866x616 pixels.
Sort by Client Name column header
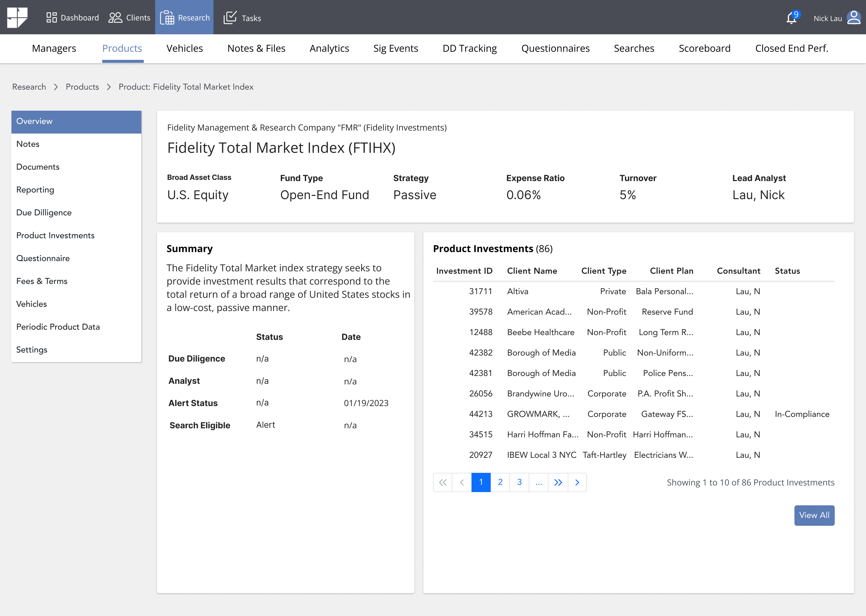(532, 271)
